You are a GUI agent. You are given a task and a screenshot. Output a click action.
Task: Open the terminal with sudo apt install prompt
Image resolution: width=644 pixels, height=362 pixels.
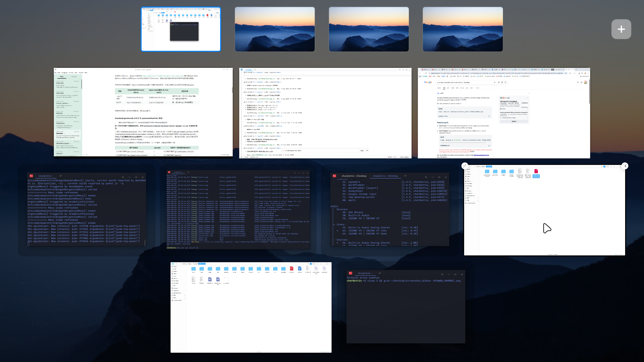pos(238,210)
